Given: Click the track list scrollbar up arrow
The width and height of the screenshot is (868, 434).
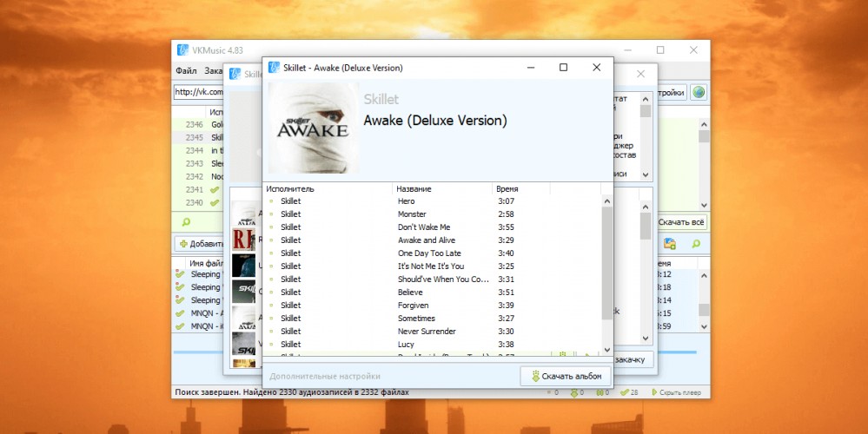Looking at the screenshot, I should [606, 201].
